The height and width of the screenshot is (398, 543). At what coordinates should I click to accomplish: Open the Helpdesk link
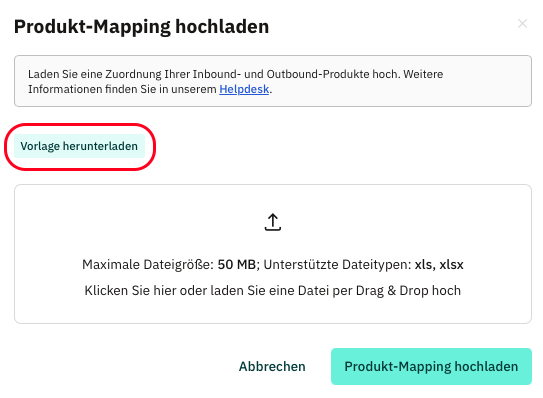[x=244, y=89]
